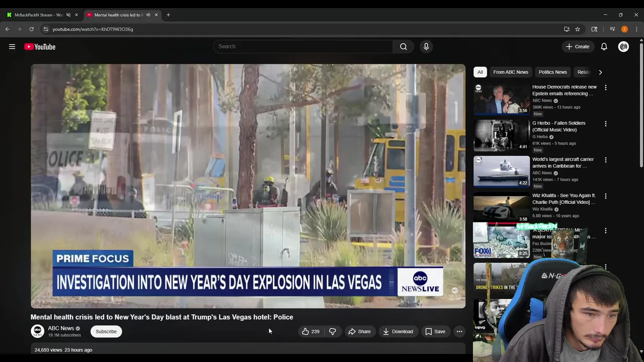
Task: Open G Herbo Fallen Soldiers thumbnail
Action: (x=502, y=135)
